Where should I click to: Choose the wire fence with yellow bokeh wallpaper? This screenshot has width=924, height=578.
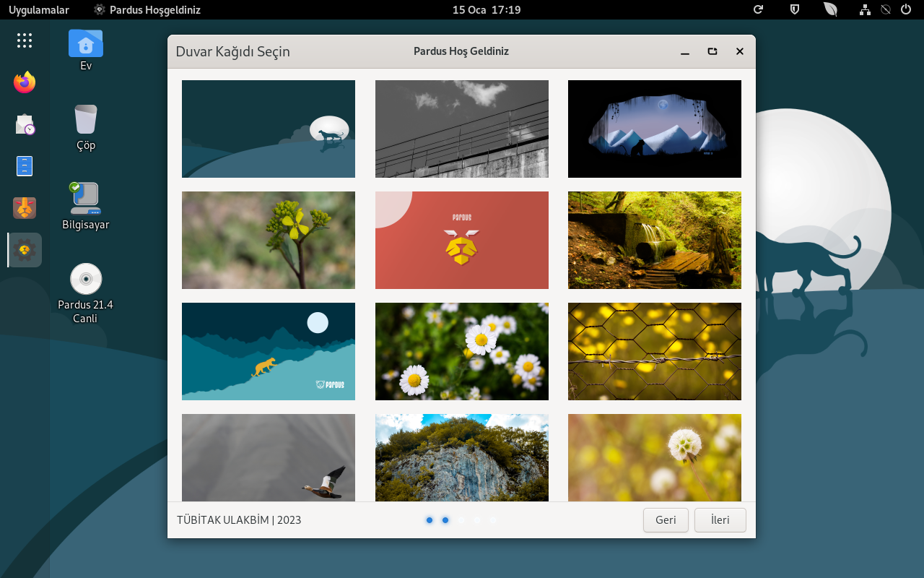click(655, 351)
